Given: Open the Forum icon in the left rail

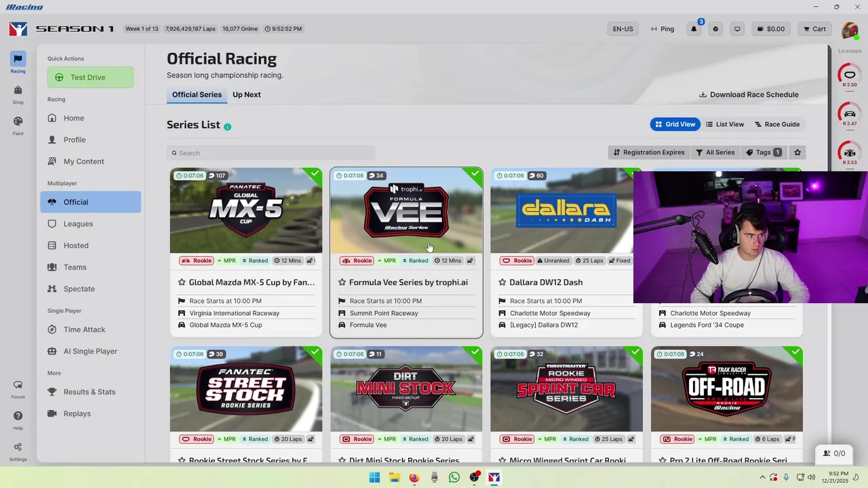Looking at the screenshot, I should coord(18,389).
